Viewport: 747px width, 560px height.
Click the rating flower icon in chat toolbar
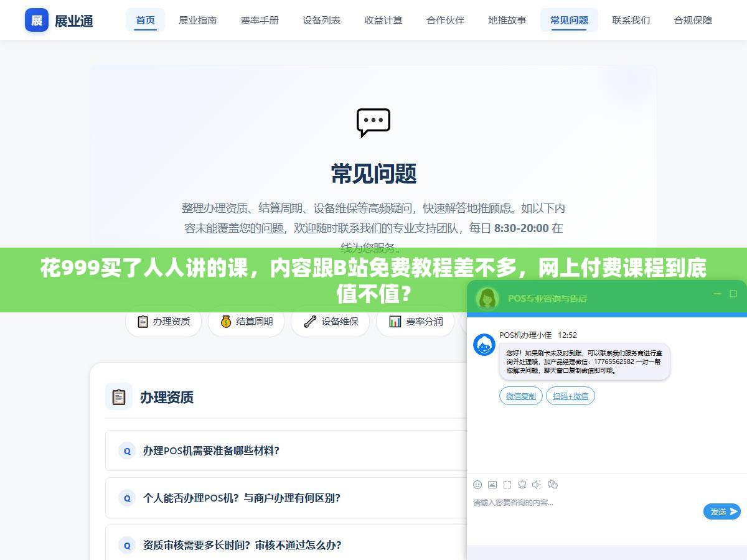point(522,485)
